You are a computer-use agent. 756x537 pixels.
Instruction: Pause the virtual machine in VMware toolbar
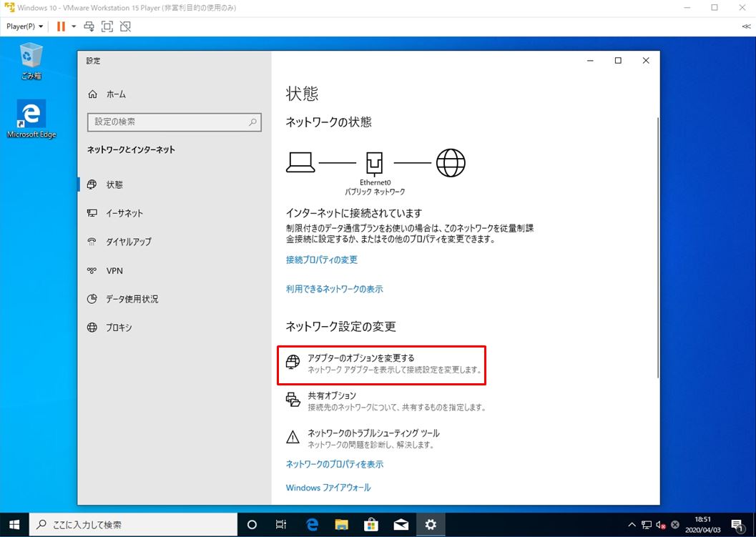61,26
